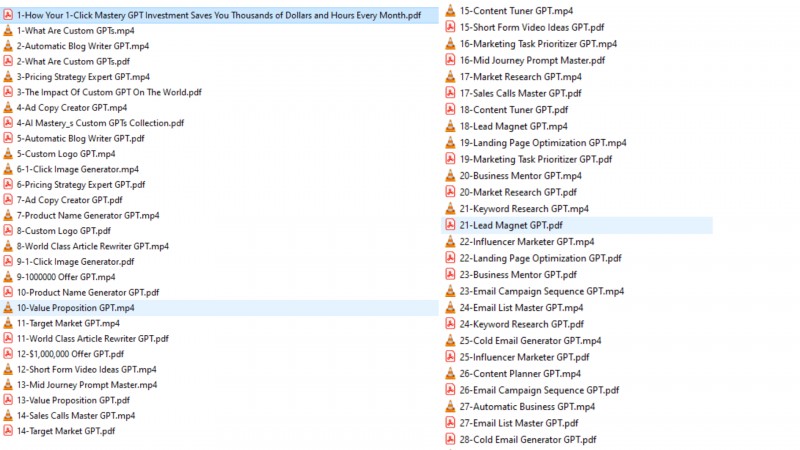The image size is (800, 450).
Task: Select file 28-Cold Email Generator GPT.pdf
Action: [528, 439]
